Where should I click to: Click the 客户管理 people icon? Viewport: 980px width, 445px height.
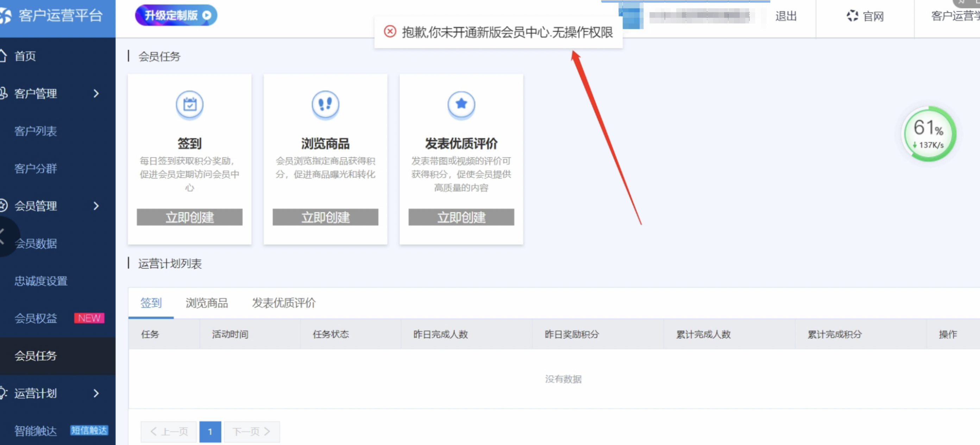tap(4, 93)
